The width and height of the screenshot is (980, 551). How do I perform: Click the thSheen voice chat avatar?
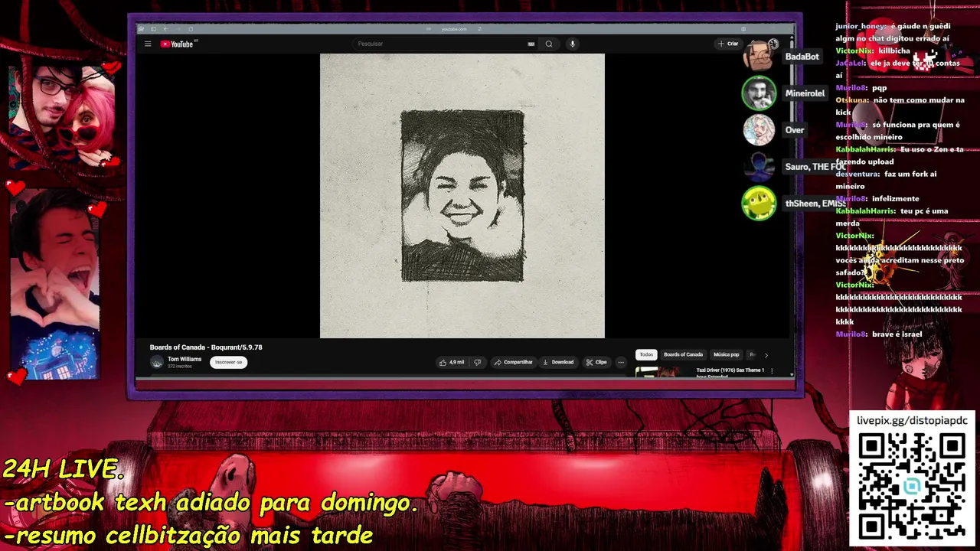pyautogui.click(x=759, y=204)
